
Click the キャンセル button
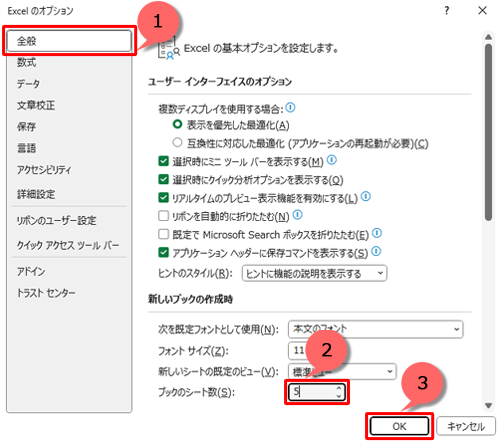pos(466,426)
